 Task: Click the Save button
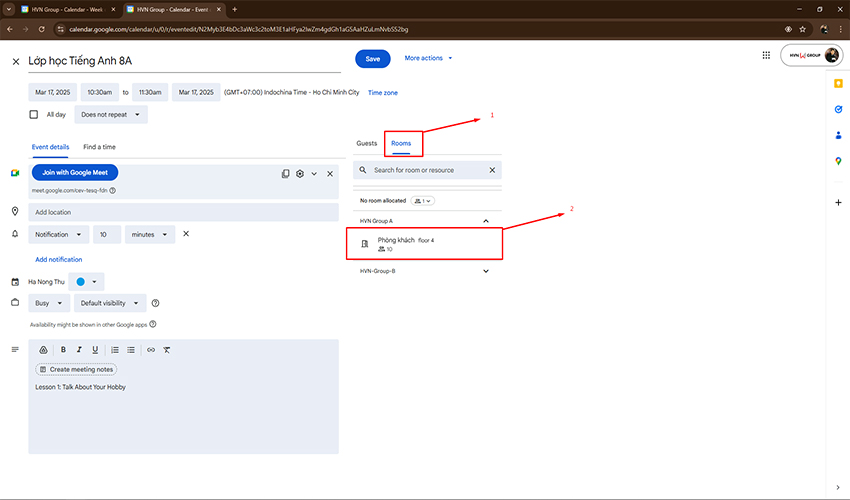(373, 59)
